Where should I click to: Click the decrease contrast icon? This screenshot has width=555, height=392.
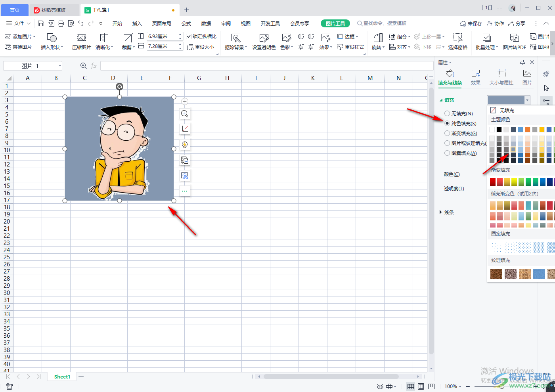coord(311,36)
